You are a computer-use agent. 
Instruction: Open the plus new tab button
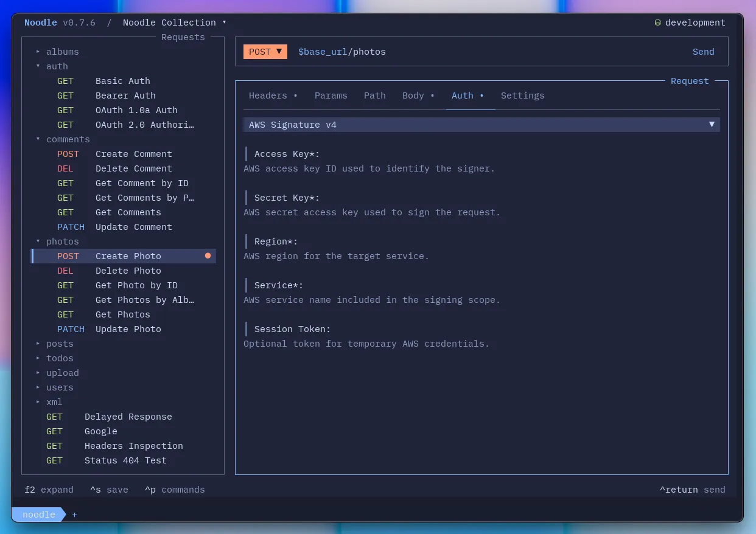[75, 515]
